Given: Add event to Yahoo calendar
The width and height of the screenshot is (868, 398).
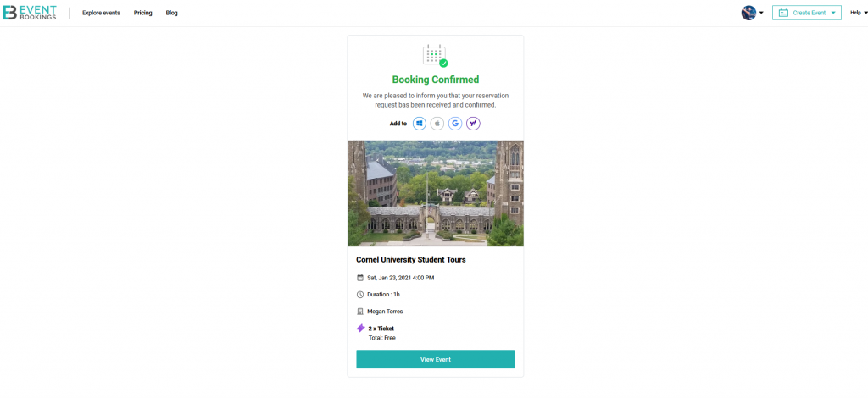Looking at the screenshot, I should point(473,124).
